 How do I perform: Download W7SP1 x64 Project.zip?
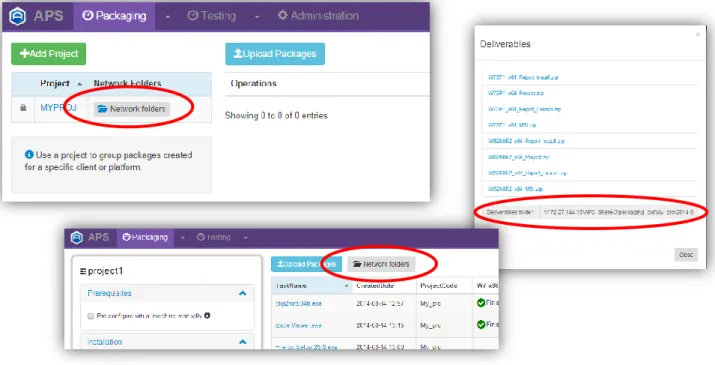click(x=516, y=93)
